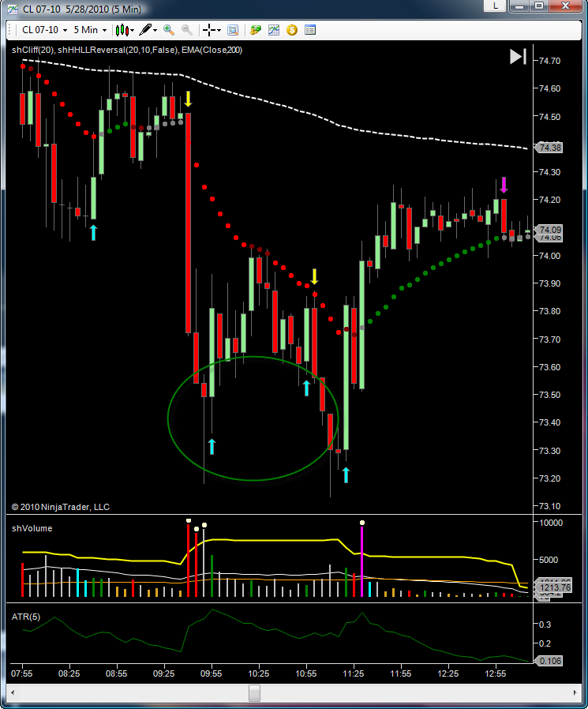This screenshot has height=709, width=588.
Task: Click the zoom in magnifier icon
Action: coord(169,30)
